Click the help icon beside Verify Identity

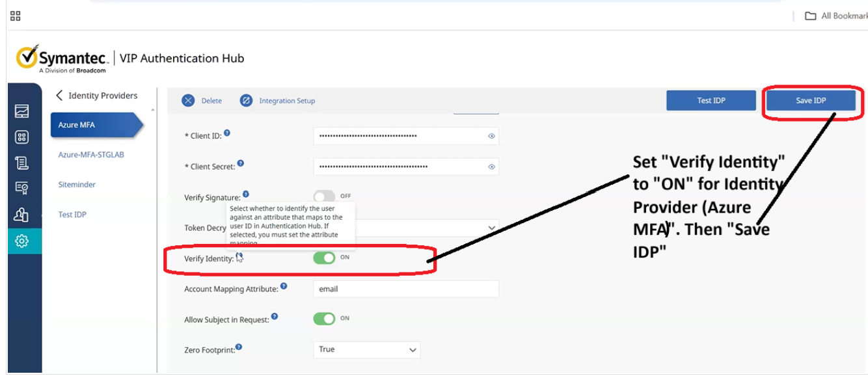(x=239, y=256)
